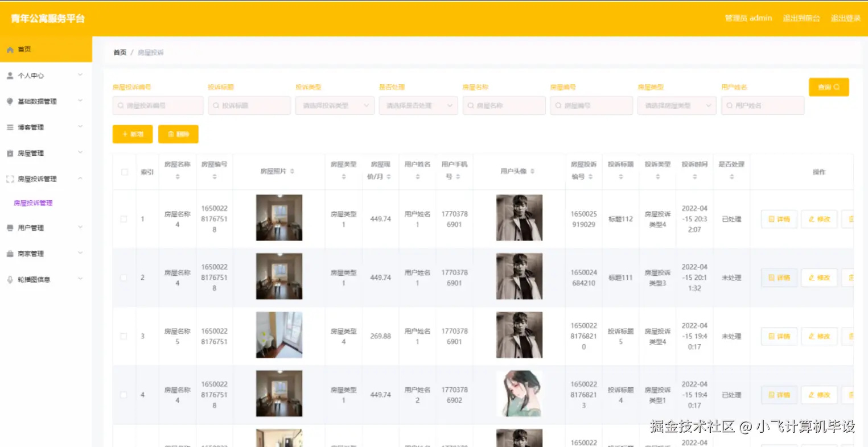Focus the 房屋名称 search input
This screenshot has height=447, width=868.
pyautogui.click(x=504, y=106)
